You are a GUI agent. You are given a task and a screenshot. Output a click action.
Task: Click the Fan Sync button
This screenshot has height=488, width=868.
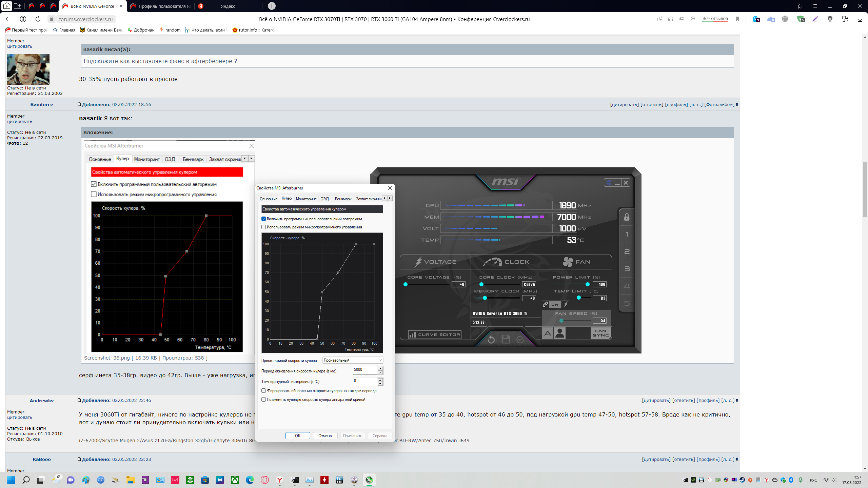[600, 333]
